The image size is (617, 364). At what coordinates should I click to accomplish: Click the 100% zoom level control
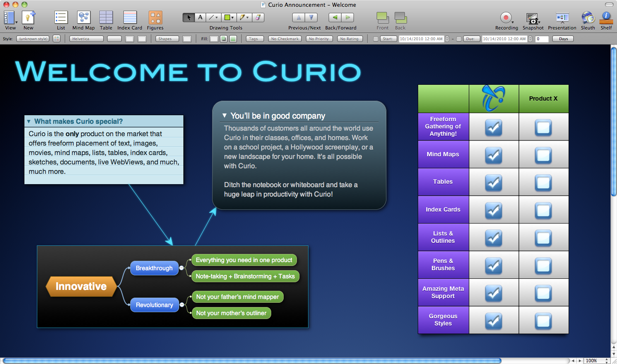coord(597,361)
